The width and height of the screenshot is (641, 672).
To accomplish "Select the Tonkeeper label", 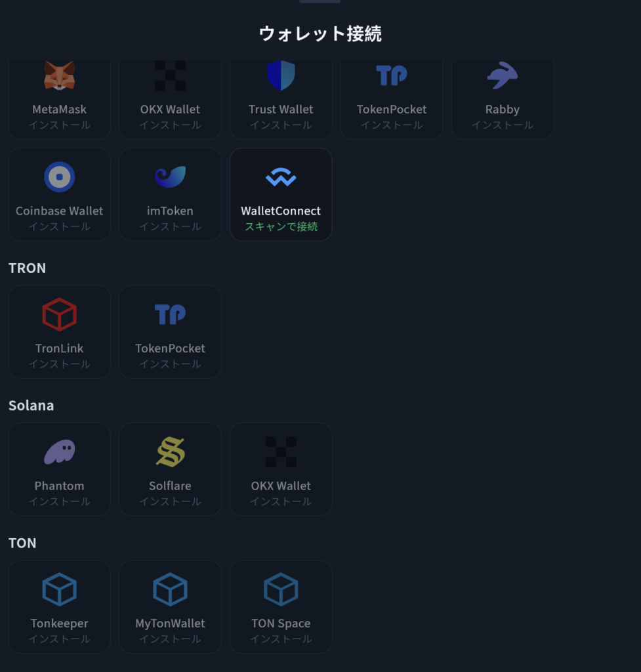I will click(x=60, y=623).
